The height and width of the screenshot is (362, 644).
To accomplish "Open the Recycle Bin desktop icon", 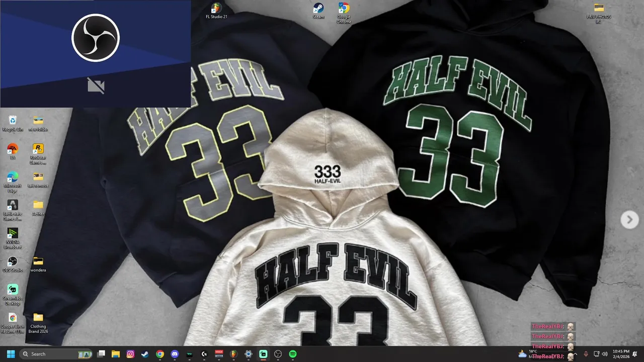I will pos(13,123).
